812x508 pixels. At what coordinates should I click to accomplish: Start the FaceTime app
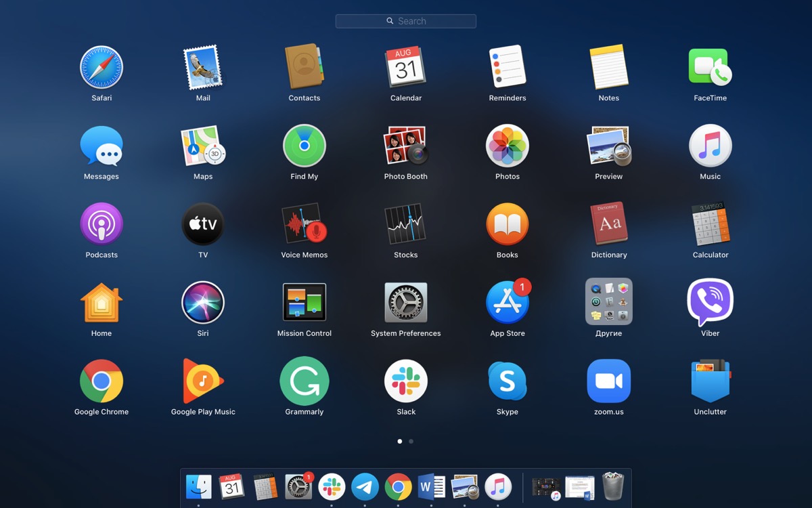point(710,67)
